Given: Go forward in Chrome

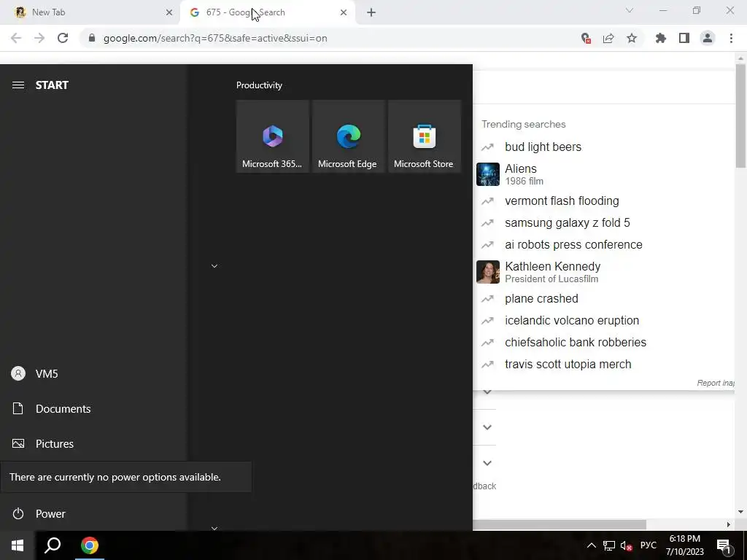Looking at the screenshot, I should pyautogui.click(x=39, y=38).
